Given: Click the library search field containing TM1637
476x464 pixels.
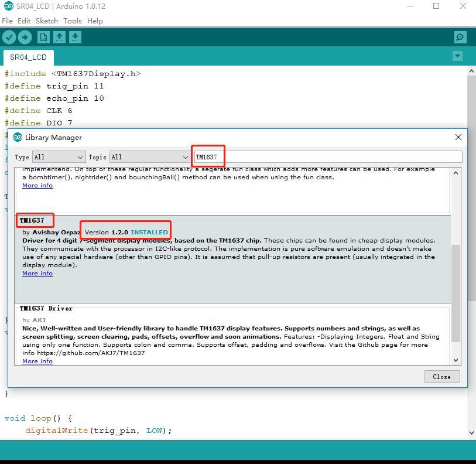Looking at the screenshot, I should (x=328, y=157).
